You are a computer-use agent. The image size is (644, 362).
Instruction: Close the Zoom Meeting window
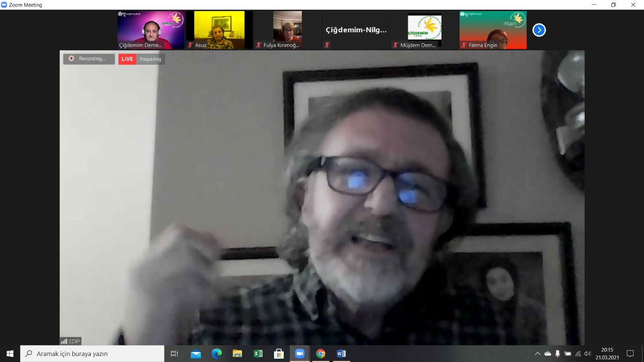click(x=633, y=5)
